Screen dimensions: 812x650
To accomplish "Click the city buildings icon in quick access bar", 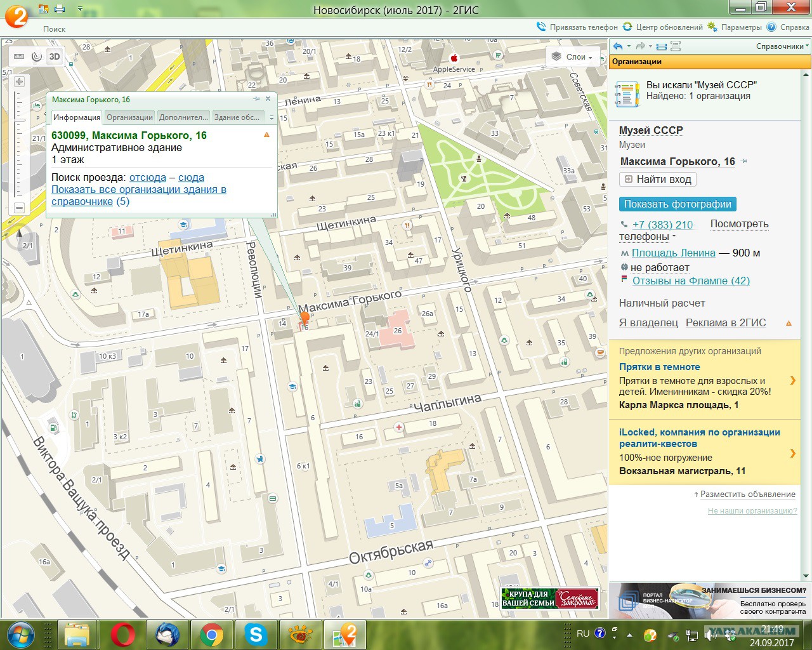I will click(43, 9).
